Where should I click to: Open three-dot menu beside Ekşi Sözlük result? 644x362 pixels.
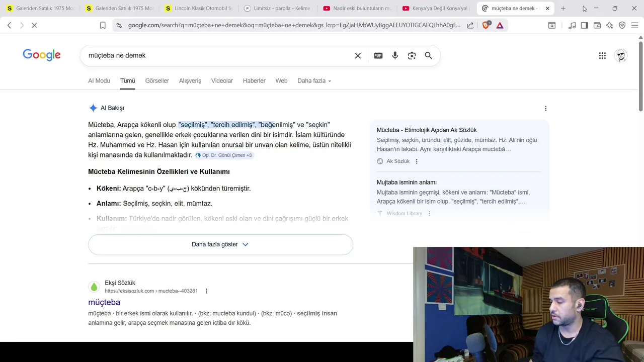pos(206,291)
